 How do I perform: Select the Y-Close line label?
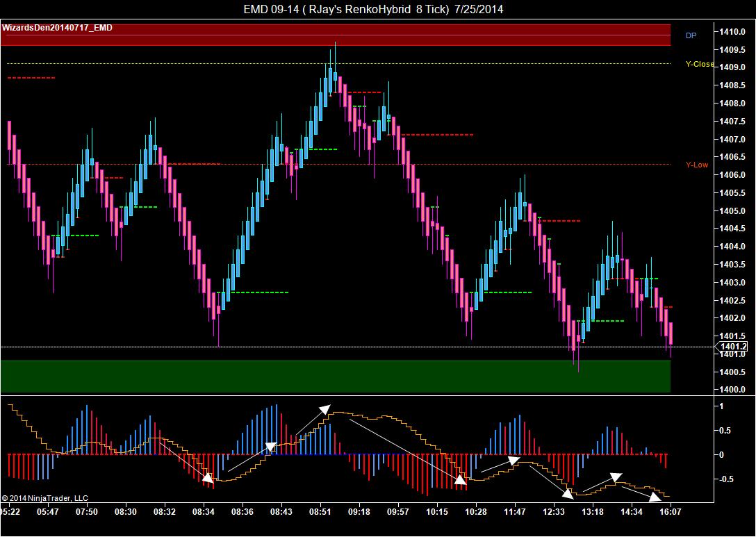pyautogui.click(x=700, y=64)
